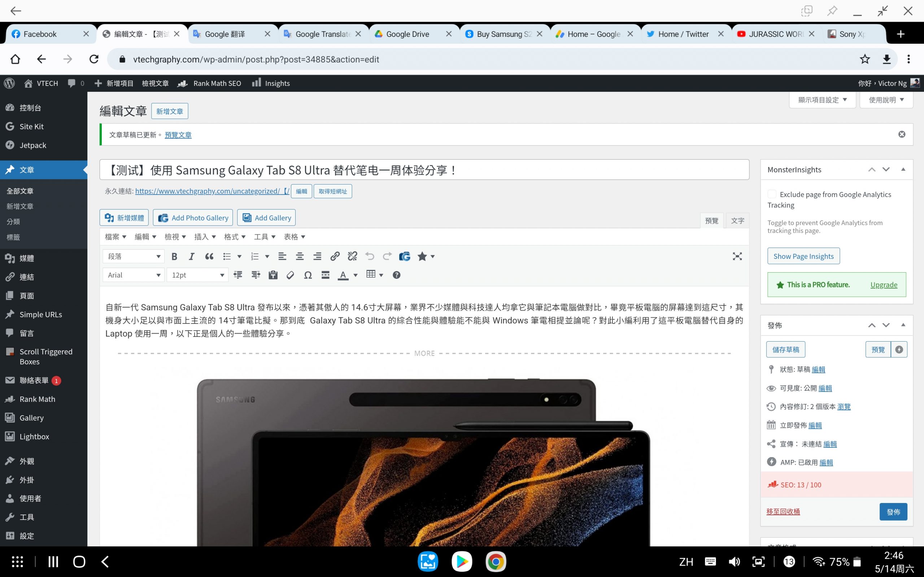The image size is (924, 577).
Task: Toggle paste as text
Action: tap(273, 275)
